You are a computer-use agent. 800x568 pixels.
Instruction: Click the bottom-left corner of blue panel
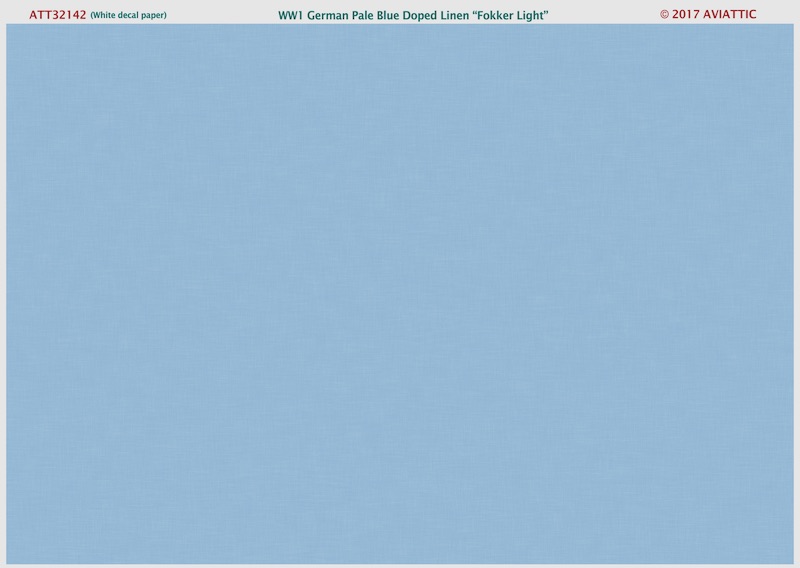[8, 560]
